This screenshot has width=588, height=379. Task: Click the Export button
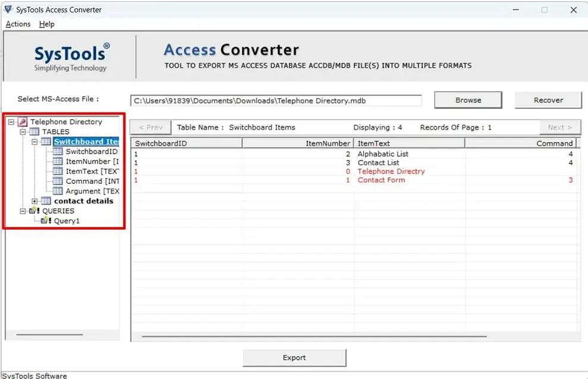(x=294, y=358)
